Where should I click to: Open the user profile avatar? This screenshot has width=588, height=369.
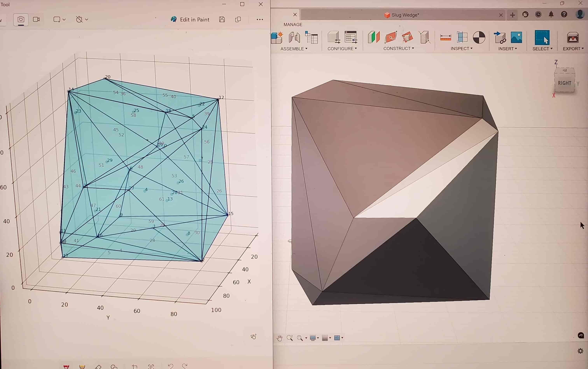[x=580, y=14]
